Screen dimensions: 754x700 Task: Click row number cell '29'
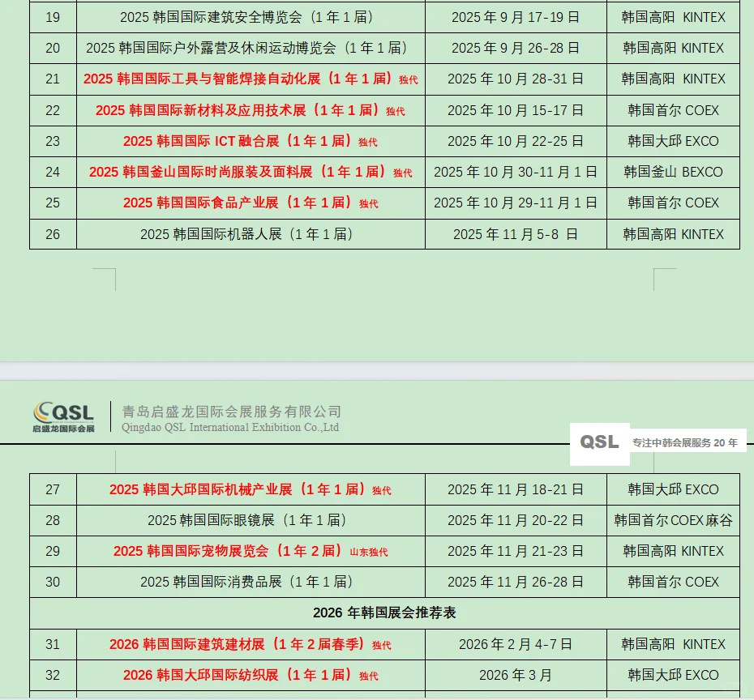pos(53,551)
